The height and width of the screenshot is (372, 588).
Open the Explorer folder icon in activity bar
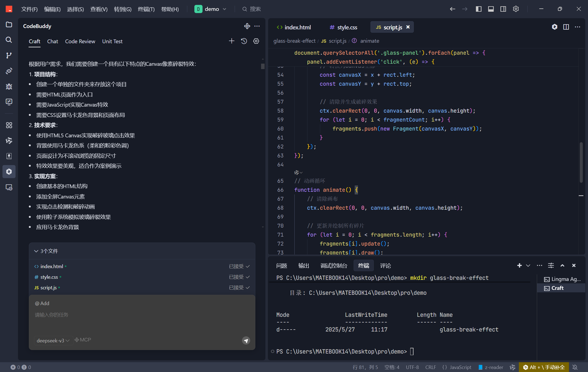(9, 24)
